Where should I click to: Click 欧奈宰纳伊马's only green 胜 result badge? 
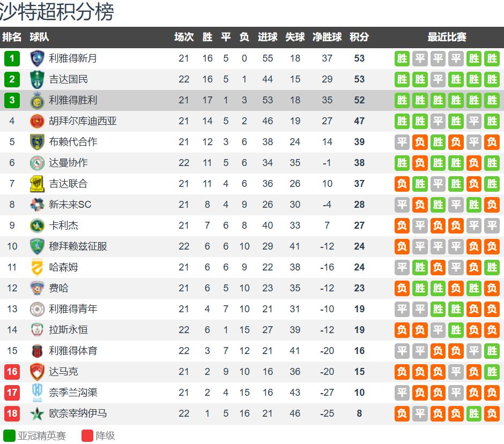pyautogui.click(x=474, y=413)
